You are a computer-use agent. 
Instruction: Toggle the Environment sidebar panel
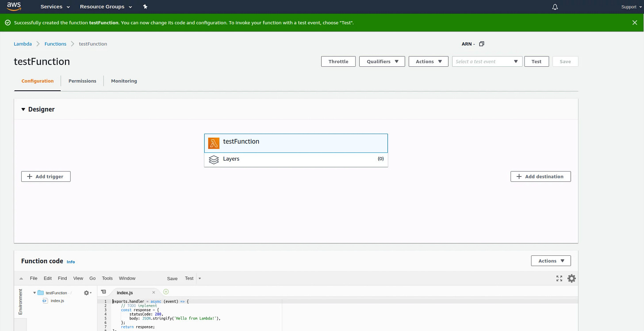[x=20, y=302]
